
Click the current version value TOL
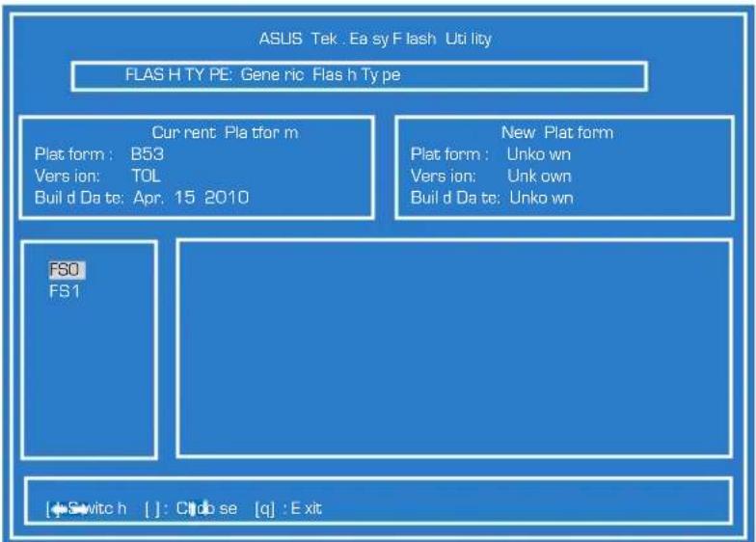click(147, 176)
